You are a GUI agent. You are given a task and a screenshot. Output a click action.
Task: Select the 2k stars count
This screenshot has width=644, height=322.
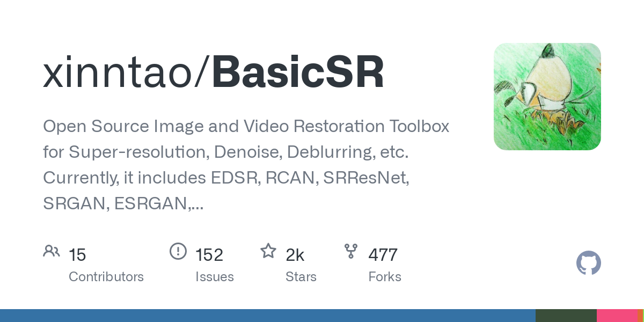pos(295,255)
